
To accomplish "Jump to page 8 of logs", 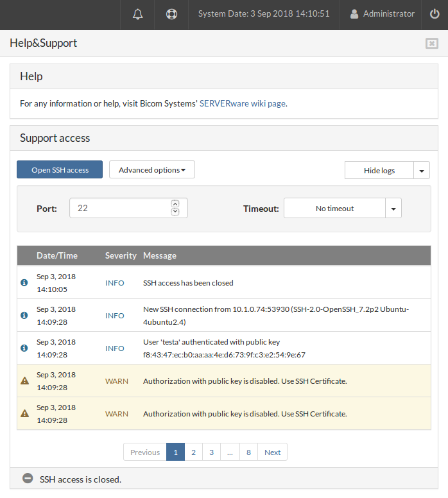I will 248,452.
